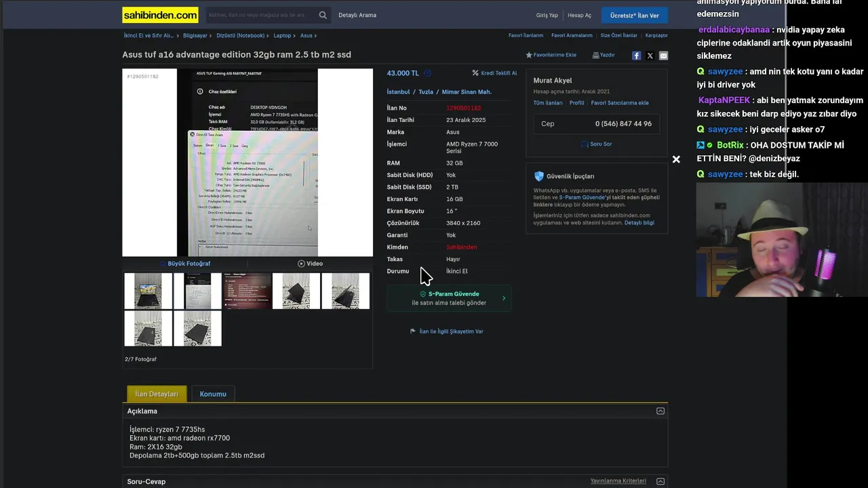This screenshot has height=488, width=868.
Task: Click the phone number 0 (546) 847 44 96
Action: [x=623, y=124]
